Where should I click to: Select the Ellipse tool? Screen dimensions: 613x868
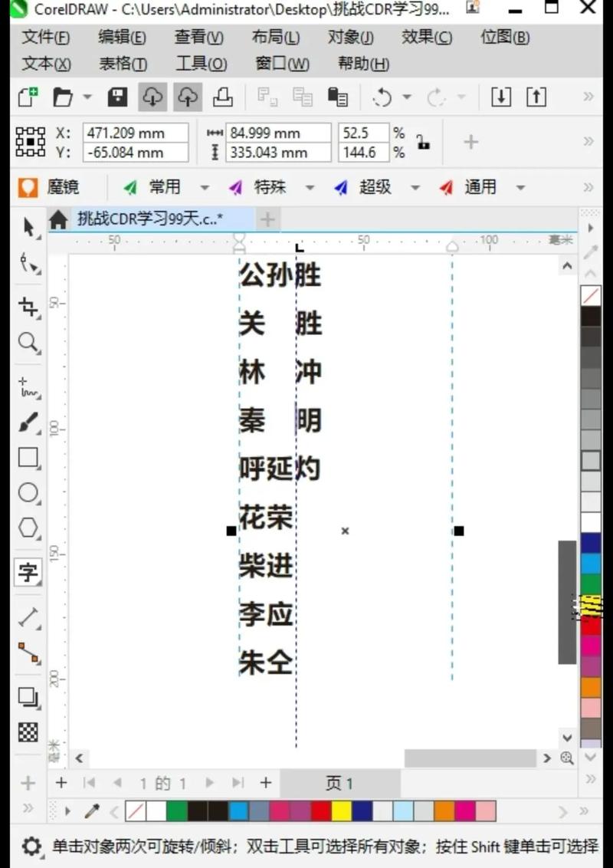[x=28, y=494]
